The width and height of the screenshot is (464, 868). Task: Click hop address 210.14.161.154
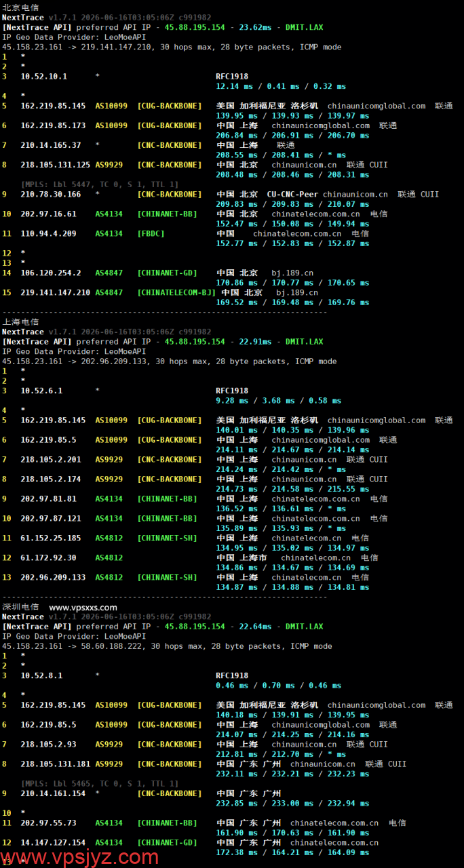point(54,793)
